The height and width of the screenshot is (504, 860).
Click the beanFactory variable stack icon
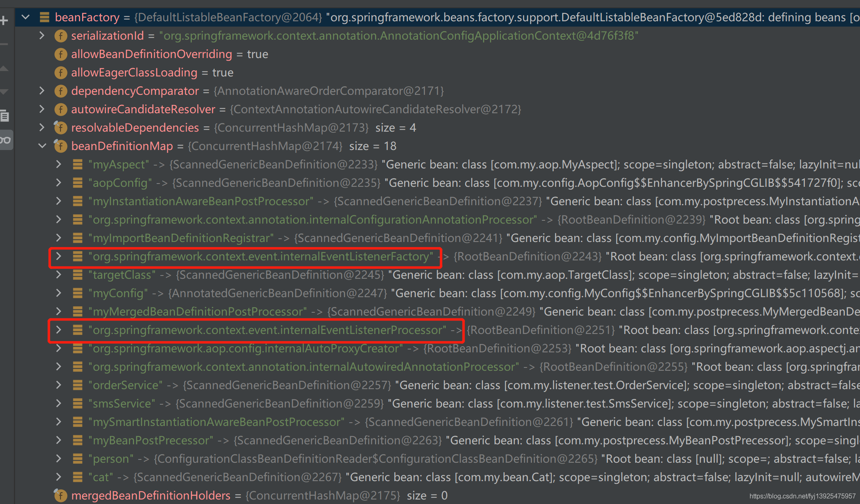pos(45,17)
